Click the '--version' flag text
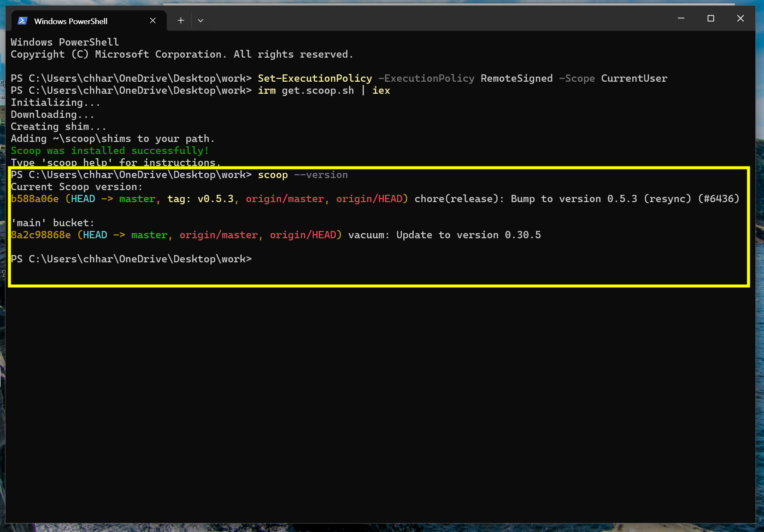 pos(321,175)
